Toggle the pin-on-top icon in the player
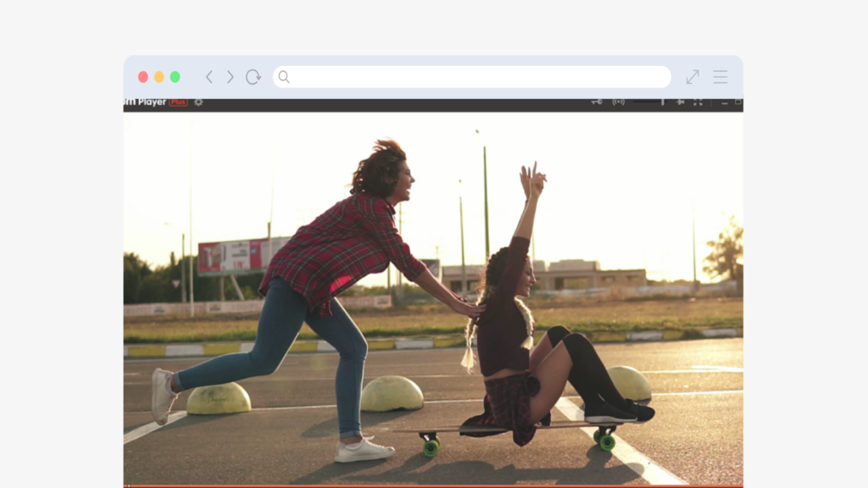 680,102
